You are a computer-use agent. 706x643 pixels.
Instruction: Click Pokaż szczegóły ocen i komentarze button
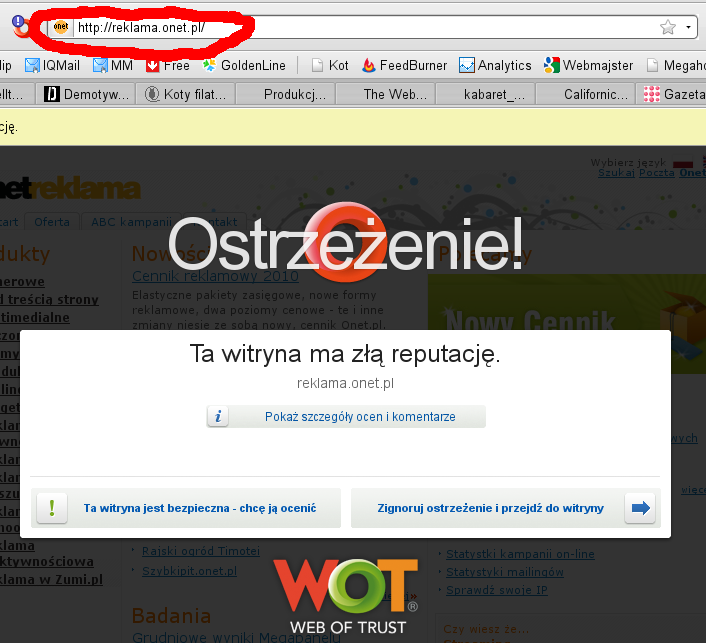(x=346, y=417)
